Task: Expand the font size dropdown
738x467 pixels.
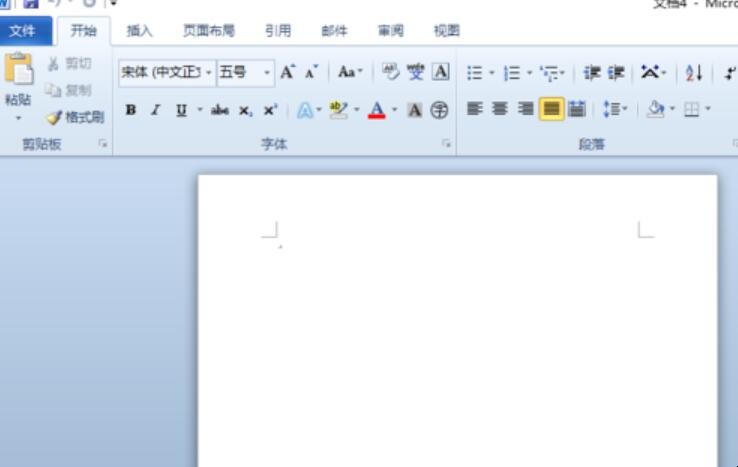Action: pyautogui.click(x=267, y=73)
